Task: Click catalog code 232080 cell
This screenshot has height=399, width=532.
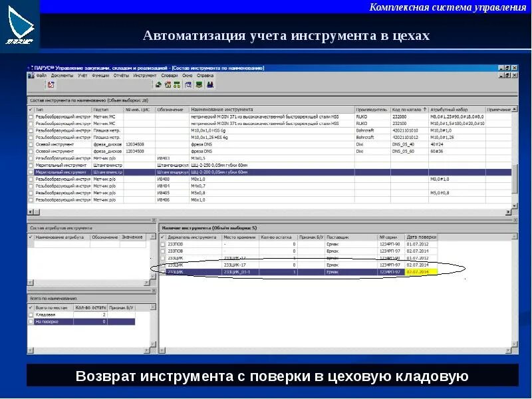Action: point(409,117)
